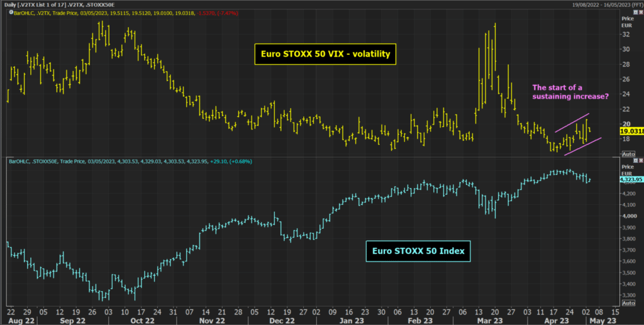The width and height of the screenshot is (644, 325).
Task: Click the May 23 month label on time axis
Action: 603,321
